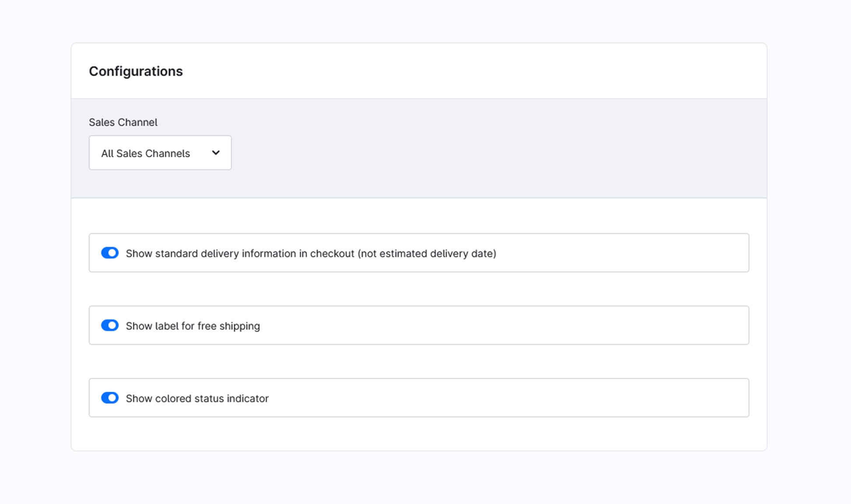
Task: Click the Configurations heading
Action: (136, 71)
